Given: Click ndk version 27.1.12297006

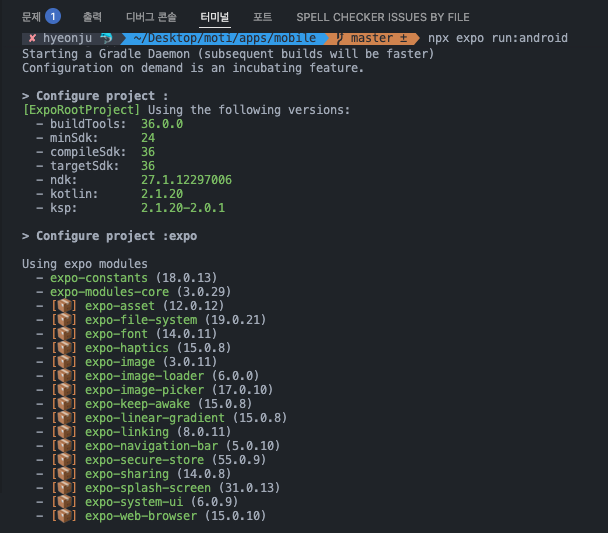Looking at the screenshot, I should coord(186,180).
